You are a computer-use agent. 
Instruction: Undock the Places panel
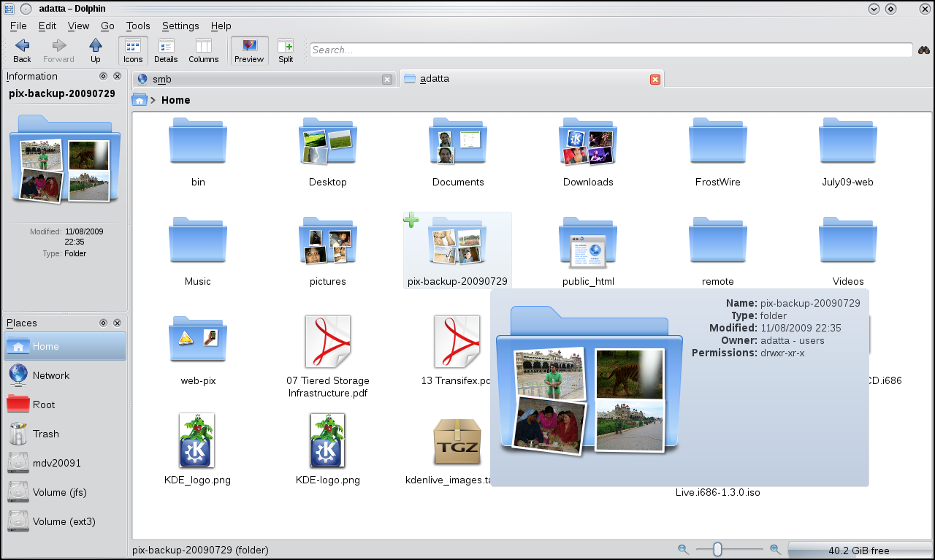click(x=103, y=323)
